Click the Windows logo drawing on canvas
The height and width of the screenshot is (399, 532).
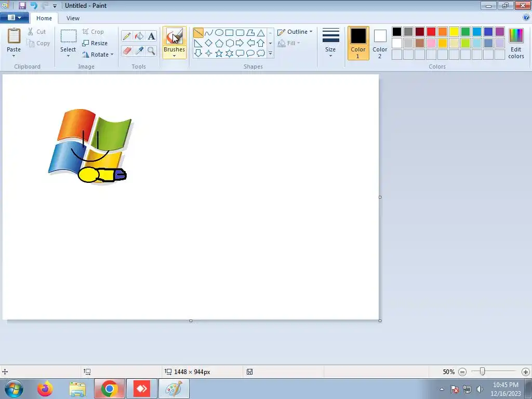click(x=90, y=146)
